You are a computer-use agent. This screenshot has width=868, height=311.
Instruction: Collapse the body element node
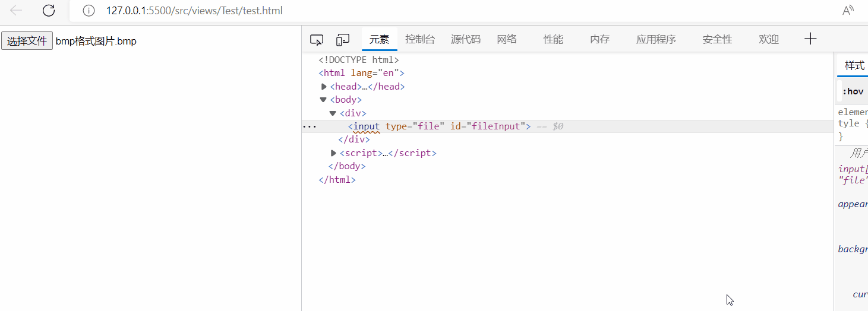pos(323,100)
